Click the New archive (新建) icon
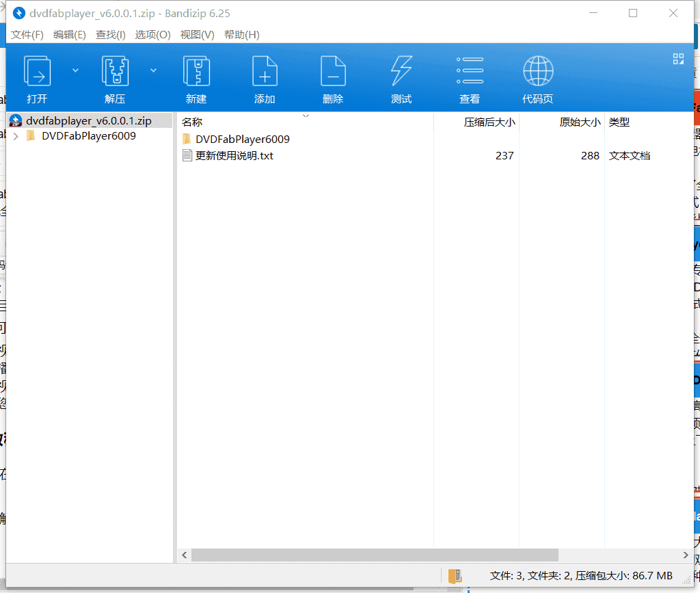This screenshot has height=593, width=700. coord(196,70)
